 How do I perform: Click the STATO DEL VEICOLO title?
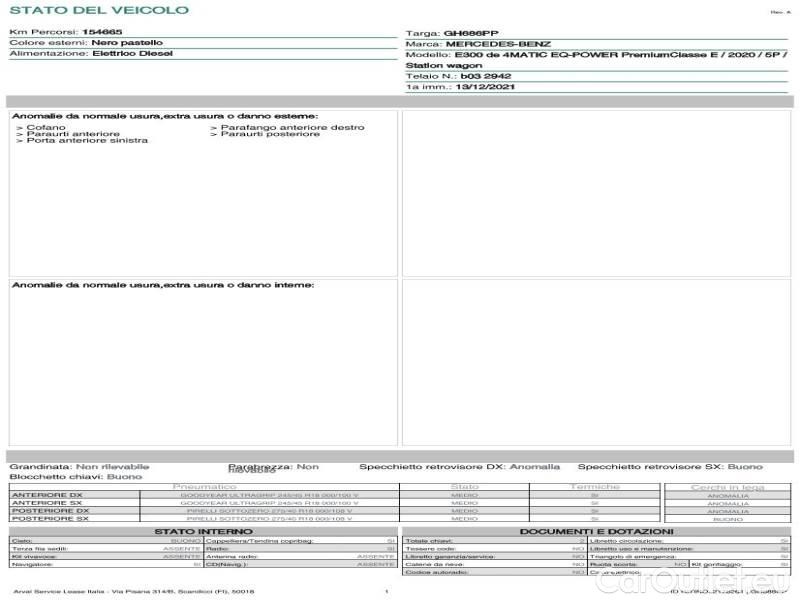(98, 10)
